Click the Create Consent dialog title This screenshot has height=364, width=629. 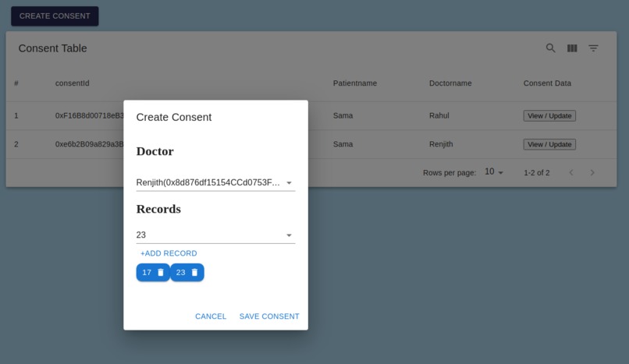174,117
